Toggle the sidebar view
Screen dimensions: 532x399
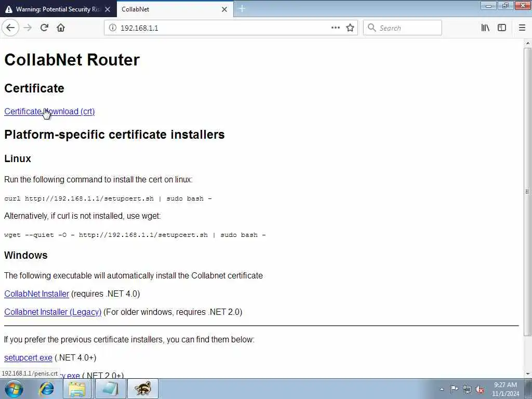[502, 28]
